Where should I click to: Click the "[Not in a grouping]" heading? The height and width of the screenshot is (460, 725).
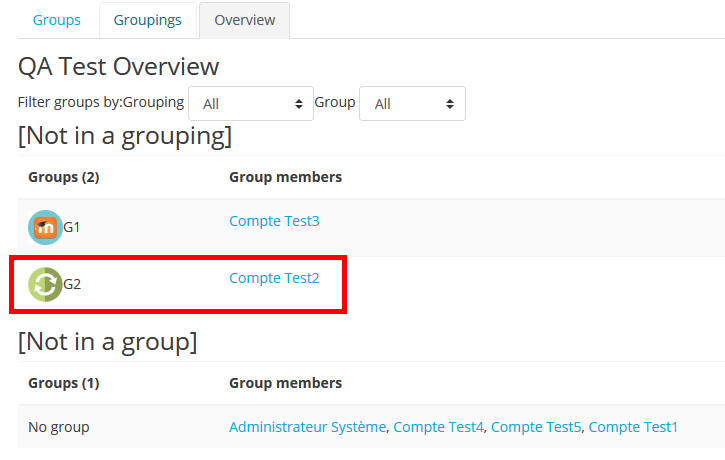click(125, 136)
